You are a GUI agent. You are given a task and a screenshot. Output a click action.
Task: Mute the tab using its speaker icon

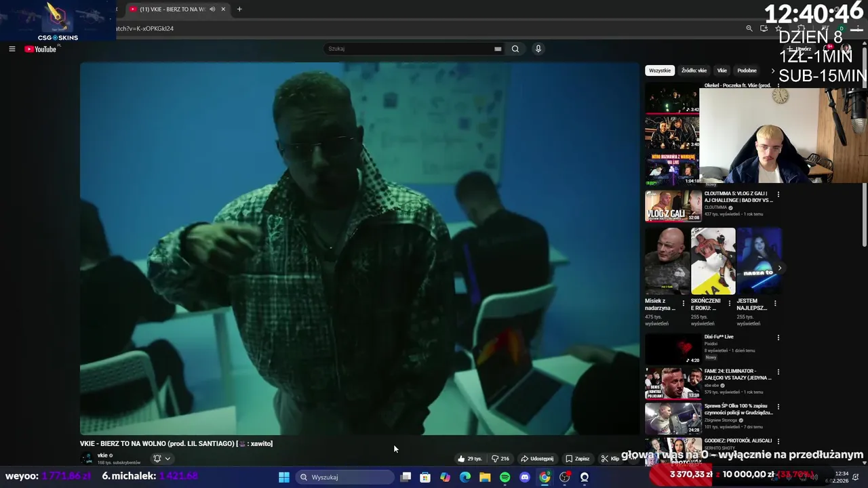(x=212, y=9)
